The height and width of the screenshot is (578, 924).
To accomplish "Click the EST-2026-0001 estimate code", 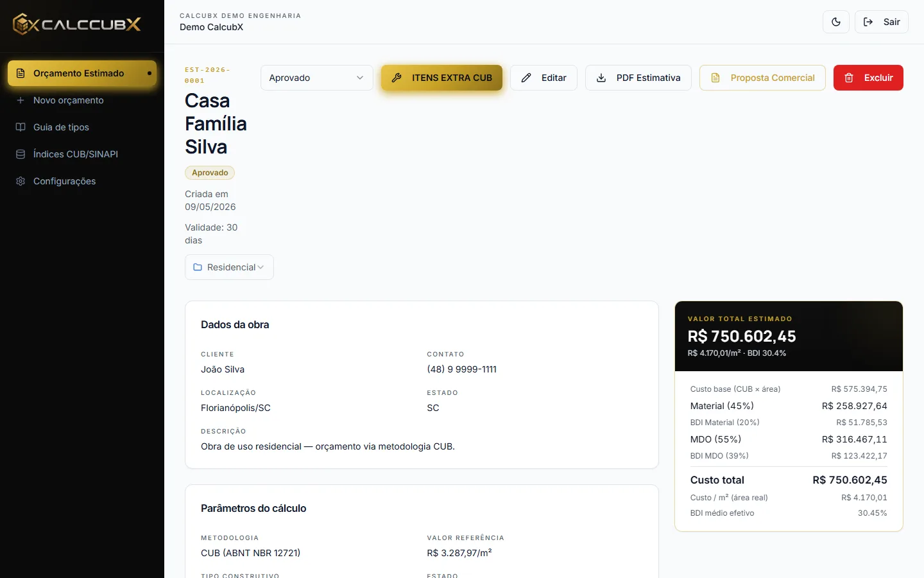I will point(207,75).
